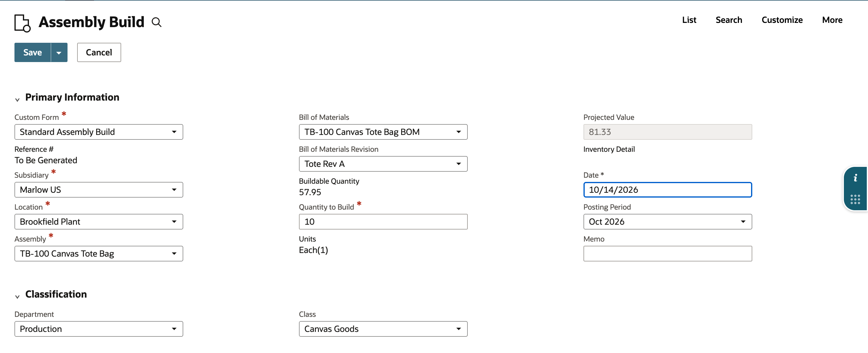Click the Projected Value field showing 81.33
This screenshot has height=353, width=868.
668,132
